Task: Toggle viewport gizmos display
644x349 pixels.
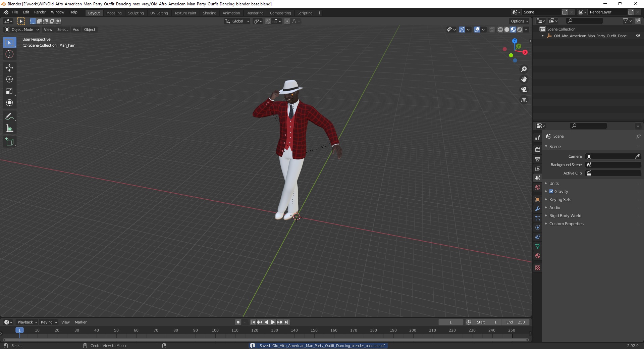Action: (462, 30)
